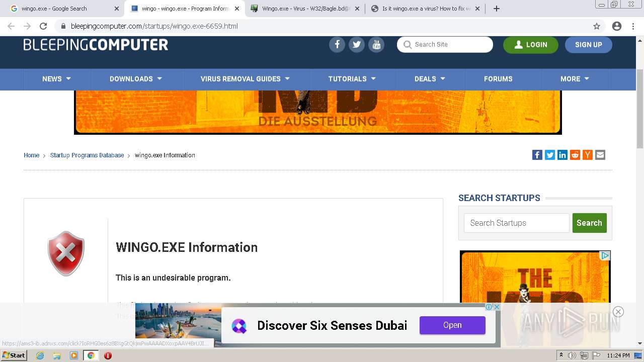Show hidden tray icons arrow
This screenshot has height=362, width=644.
pyautogui.click(x=561, y=355)
